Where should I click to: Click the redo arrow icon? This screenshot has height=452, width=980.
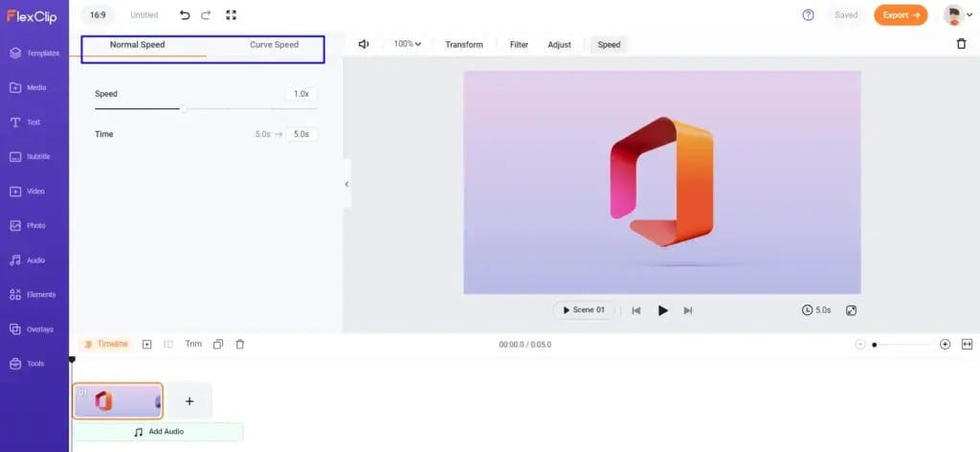pyautogui.click(x=206, y=15)
